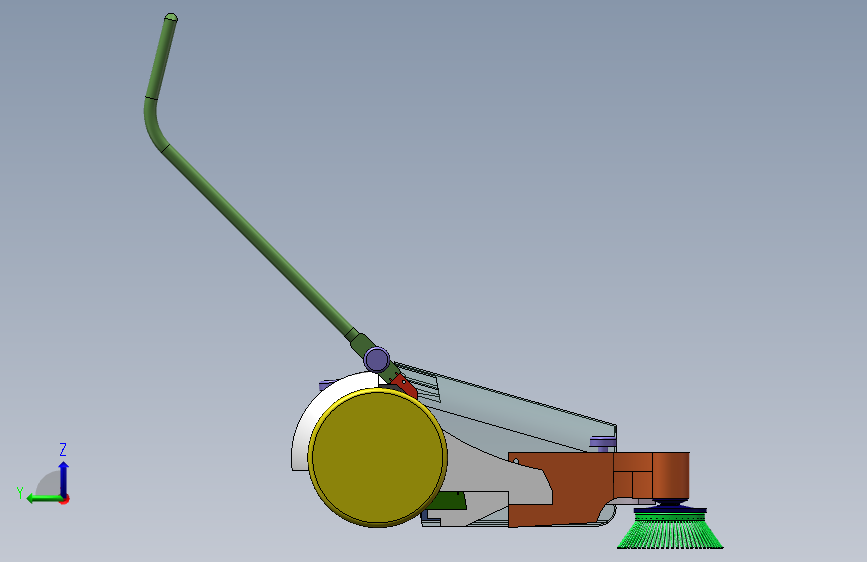Screen dimensions: 867x562
Task: Select the gray-blue sloped top cover
Action: (x=514, y=412)
